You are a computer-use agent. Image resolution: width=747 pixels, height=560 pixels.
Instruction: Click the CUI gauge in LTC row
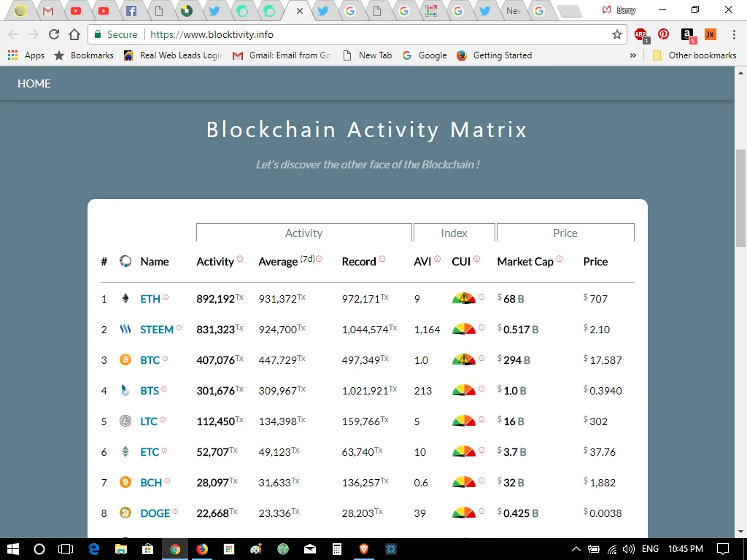click(463, 421)
